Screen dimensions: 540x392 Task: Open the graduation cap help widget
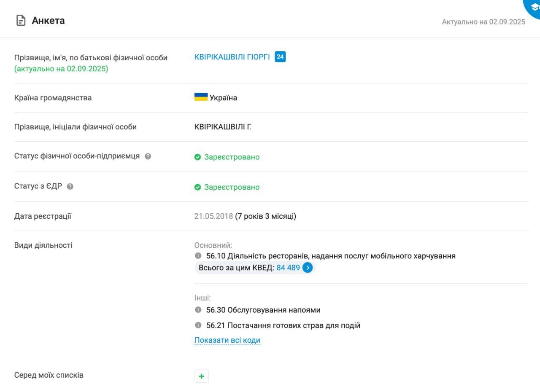point(534,7)
